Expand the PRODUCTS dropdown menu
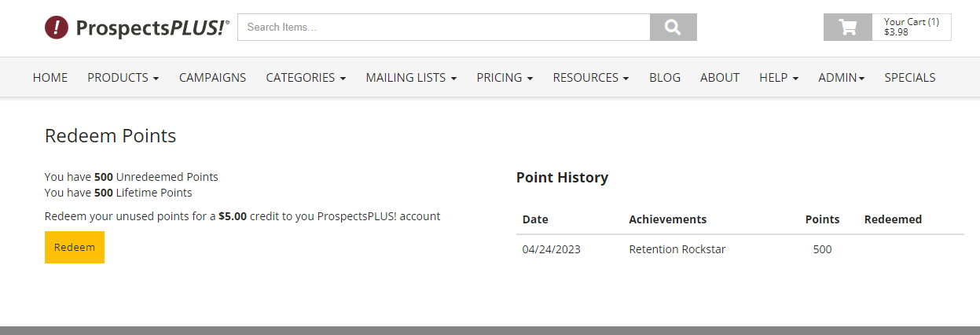The image size is (980, 335). point(123,77)
